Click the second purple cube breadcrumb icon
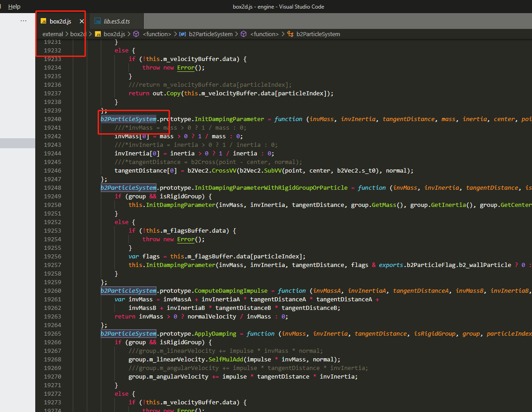Viewport: 532px width, 412px height. pyautogui.click(x=244, y=34)
